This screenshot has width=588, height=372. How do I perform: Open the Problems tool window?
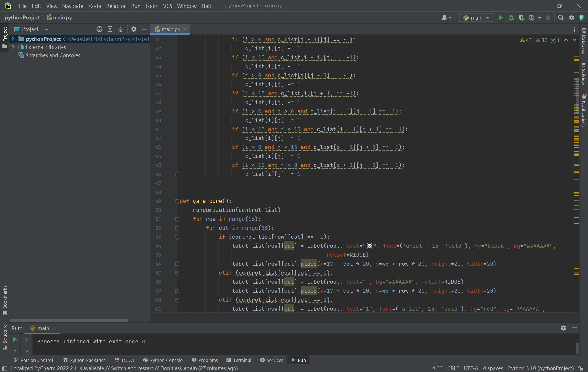[205, 360]
